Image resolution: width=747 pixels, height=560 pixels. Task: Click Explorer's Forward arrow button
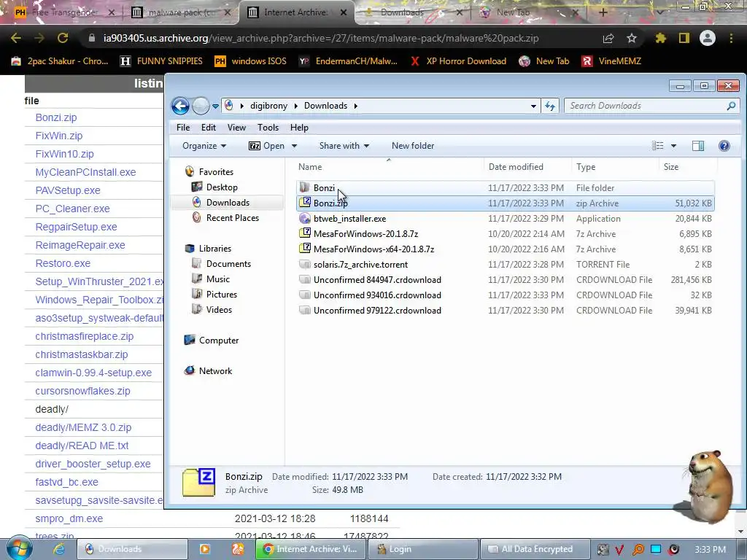pos(201,106)
